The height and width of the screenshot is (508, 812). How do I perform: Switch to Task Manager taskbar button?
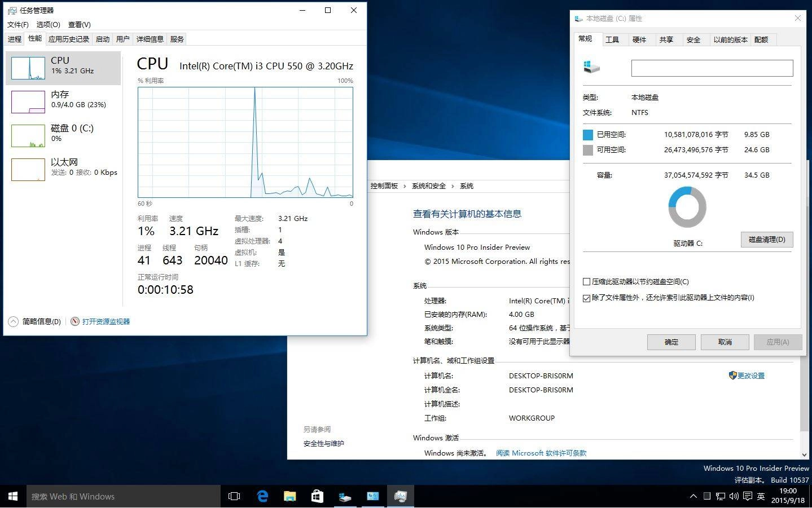click(x=400, y=496)
